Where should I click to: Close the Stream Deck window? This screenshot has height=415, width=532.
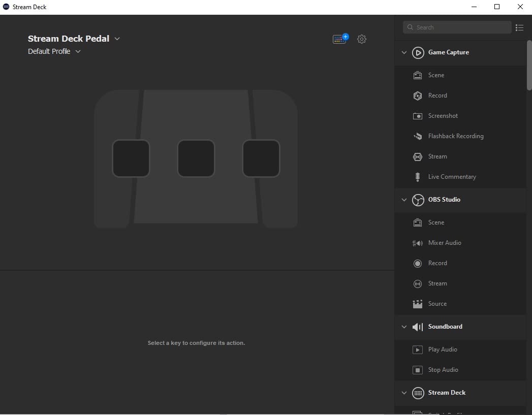(x=520, y=7)
